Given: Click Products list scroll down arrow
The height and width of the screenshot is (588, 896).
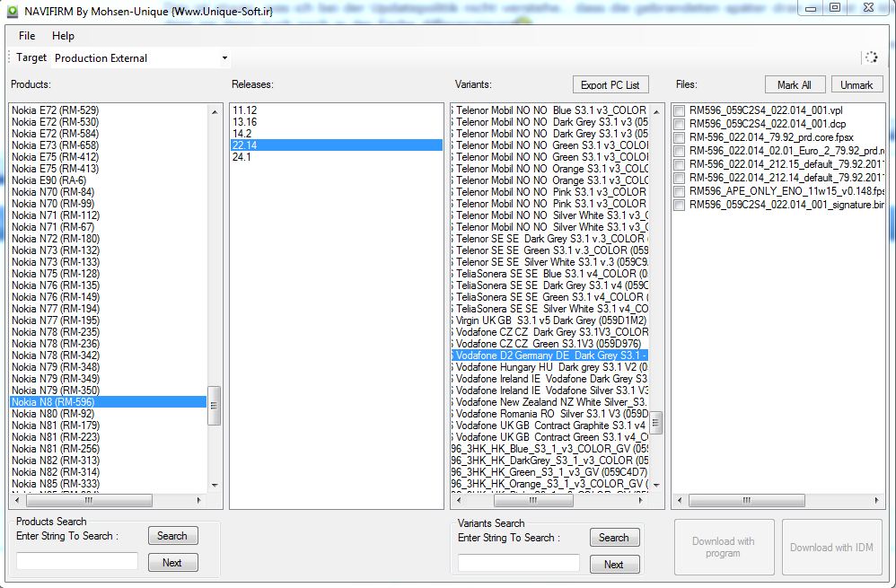Looking at the screenshot, I should coord(215,485).
